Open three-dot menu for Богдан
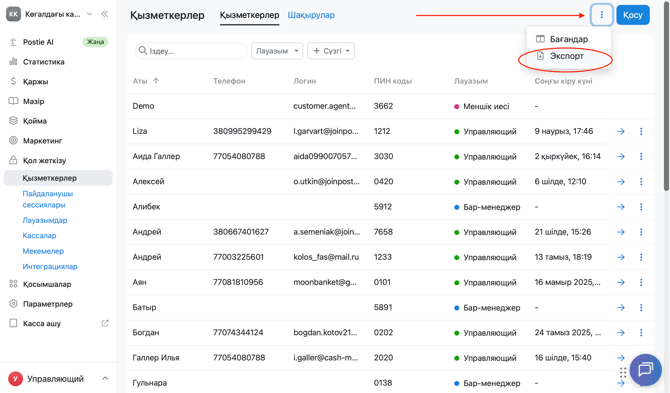 (641, 333)
